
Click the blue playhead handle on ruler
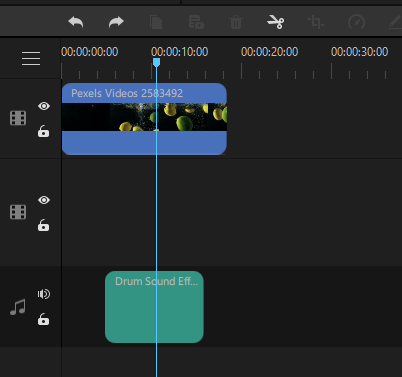point(156,62)
